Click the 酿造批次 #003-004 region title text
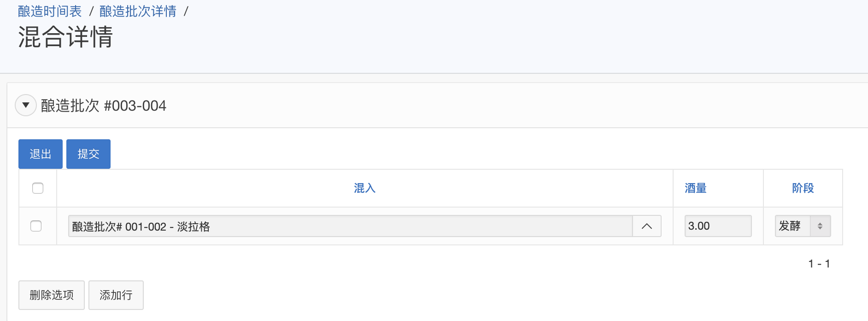 104,106
